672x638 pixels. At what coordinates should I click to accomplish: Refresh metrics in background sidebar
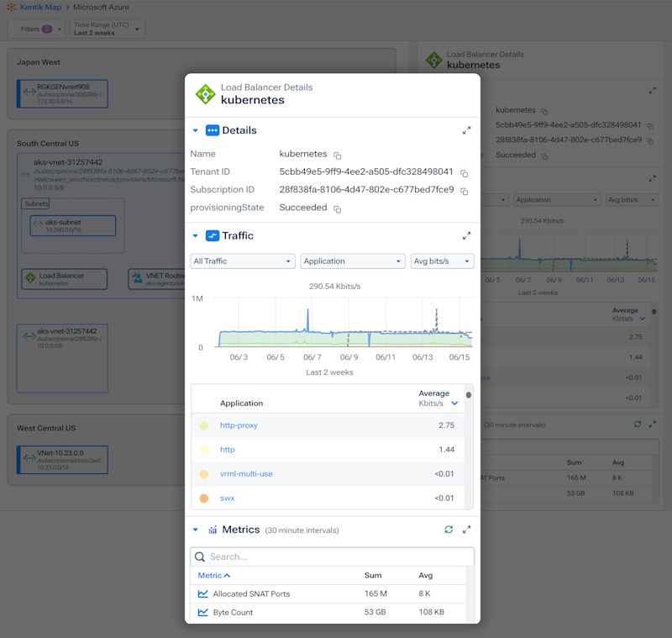(x=638, y=424)
